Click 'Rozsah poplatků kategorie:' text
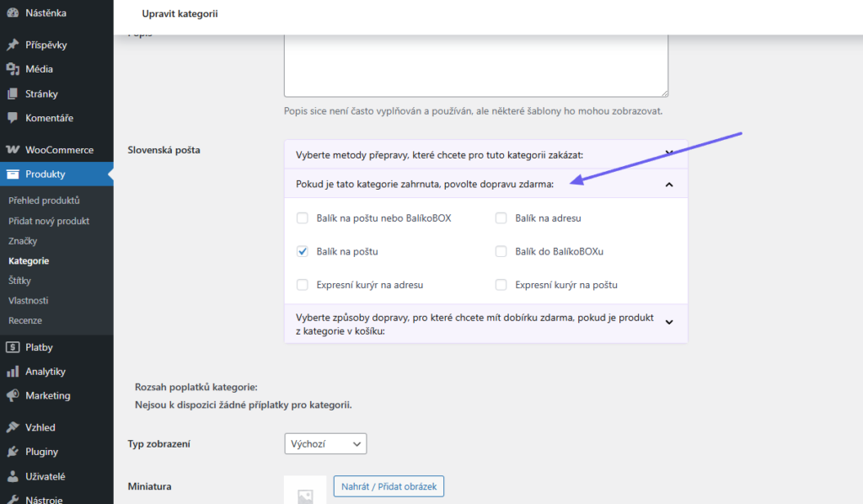 [196, 387]
